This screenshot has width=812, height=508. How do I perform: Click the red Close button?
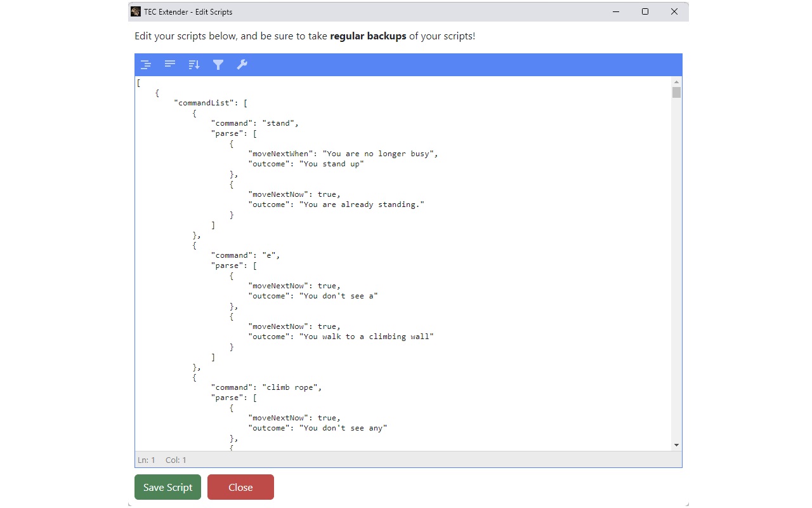coord(240,487)
